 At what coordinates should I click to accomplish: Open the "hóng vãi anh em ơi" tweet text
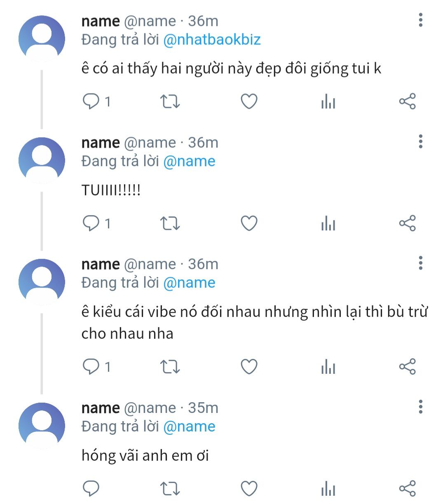point(145,456)
